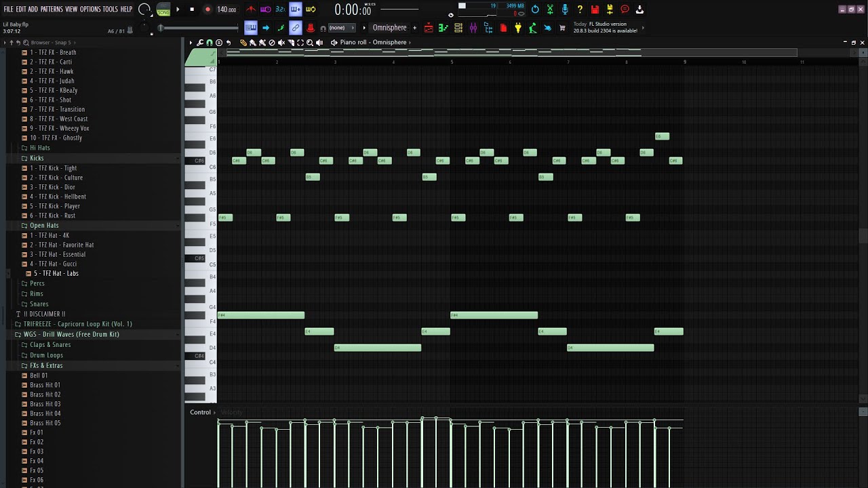Open the piano roll wrench Tools icon

point(199,42)
